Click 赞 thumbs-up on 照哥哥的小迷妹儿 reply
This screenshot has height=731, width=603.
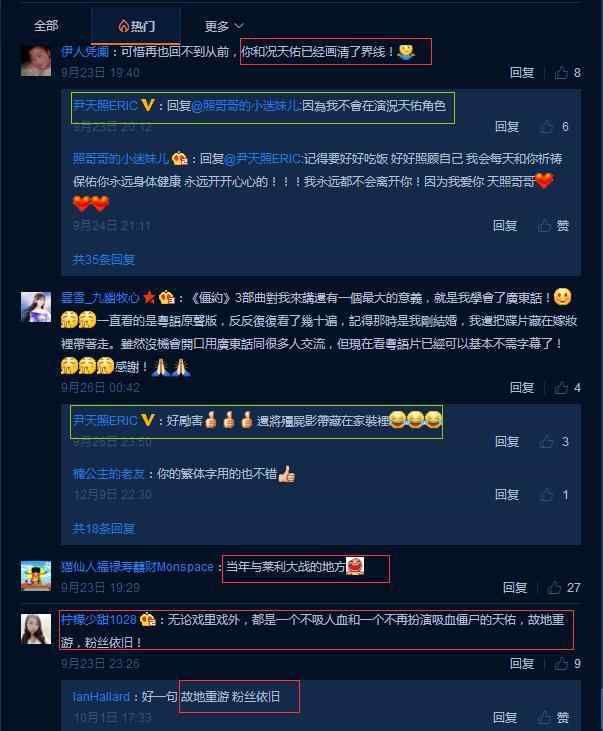[x=554, y=226]
